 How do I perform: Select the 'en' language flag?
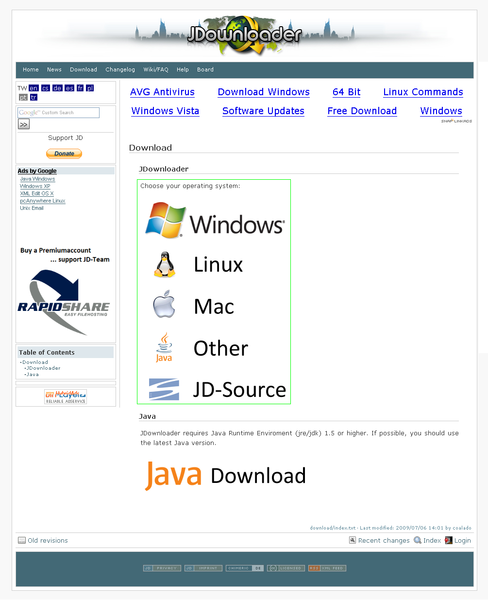[34, 88]
